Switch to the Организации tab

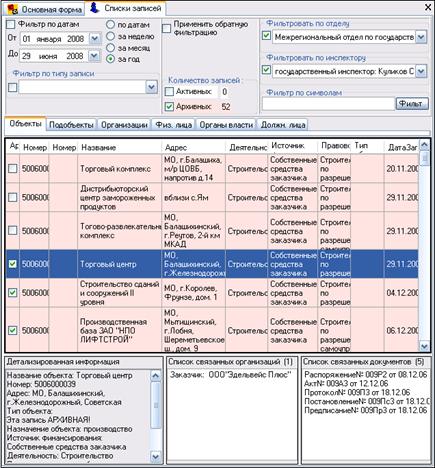[x=124, y=125]
